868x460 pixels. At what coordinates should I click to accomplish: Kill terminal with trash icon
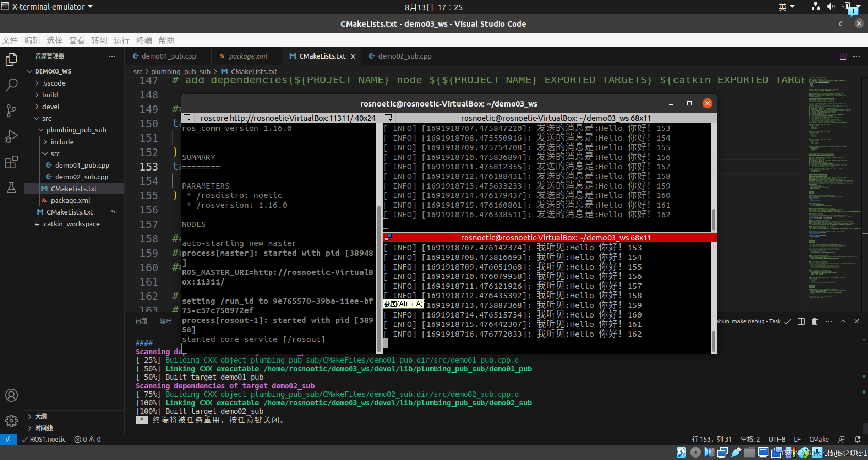pos(815,321)
